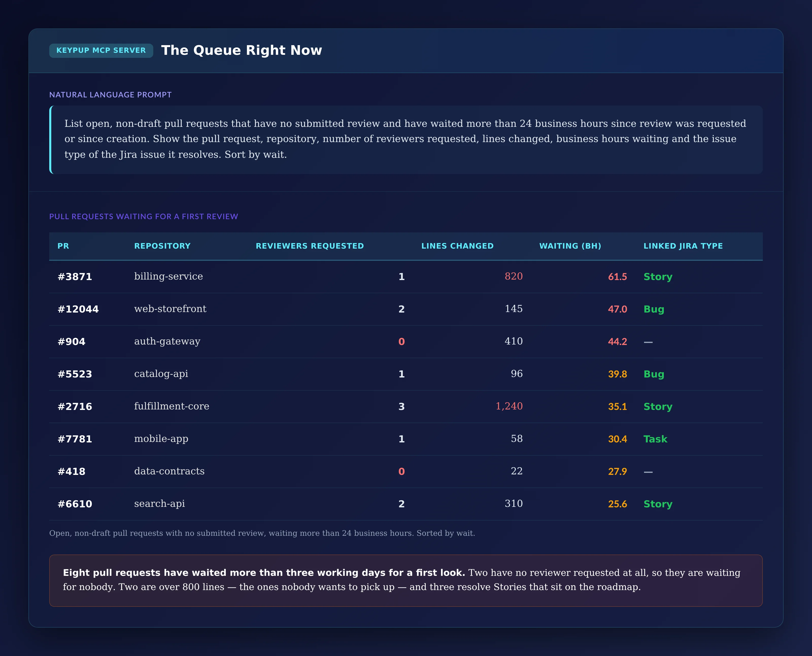Viewport: 812px width, 656px height.
Task: Click the Task Jira type in the mobile-app row
Action: (x=655, y=439)
